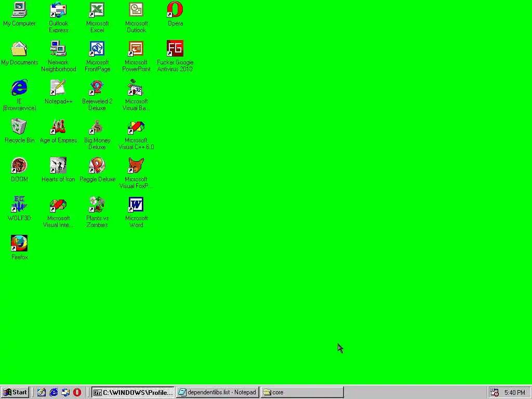Click the Outlook Express quick launch icon
This screenshot has width=532, height=399.
click(65, 392)
